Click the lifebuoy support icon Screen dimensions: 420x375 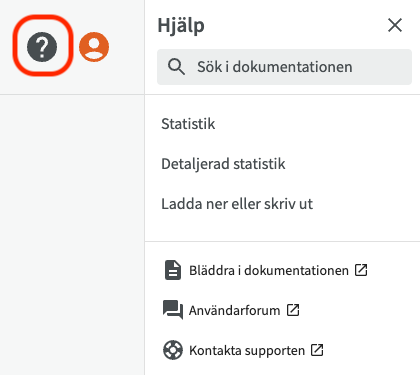pyautogui.click(x=173, y=350)
